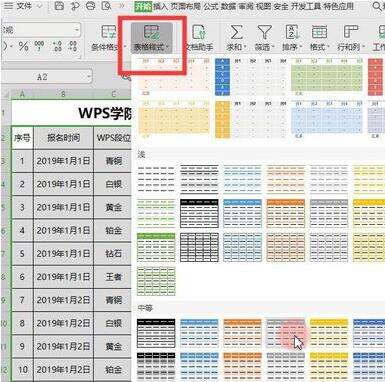Increase decimal places
The image size is (385, 382).
pyautogui.click(x=57, y=46)
